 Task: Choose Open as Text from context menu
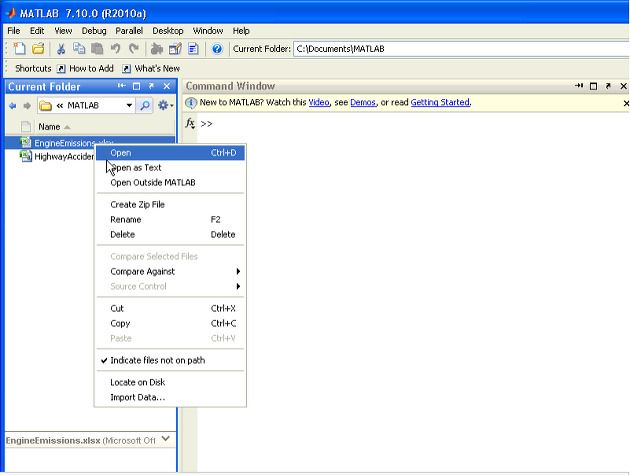click(170, 168)
